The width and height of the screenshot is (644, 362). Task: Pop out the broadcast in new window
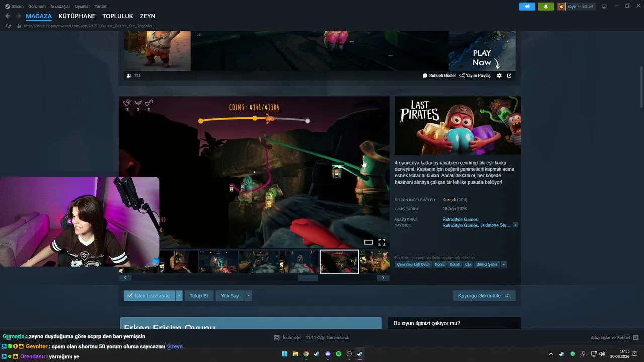[509, 76]
